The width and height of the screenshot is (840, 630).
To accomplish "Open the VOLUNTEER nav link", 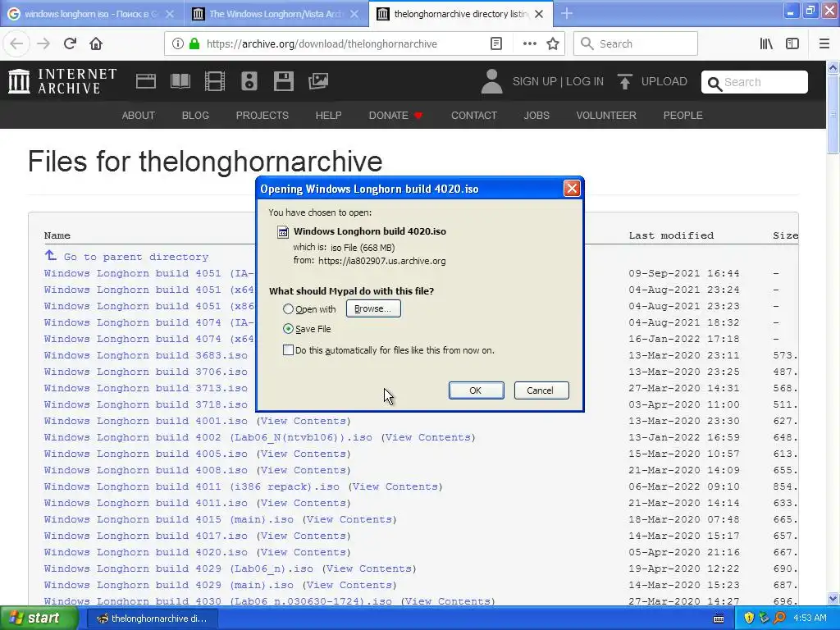I will 606,115.
